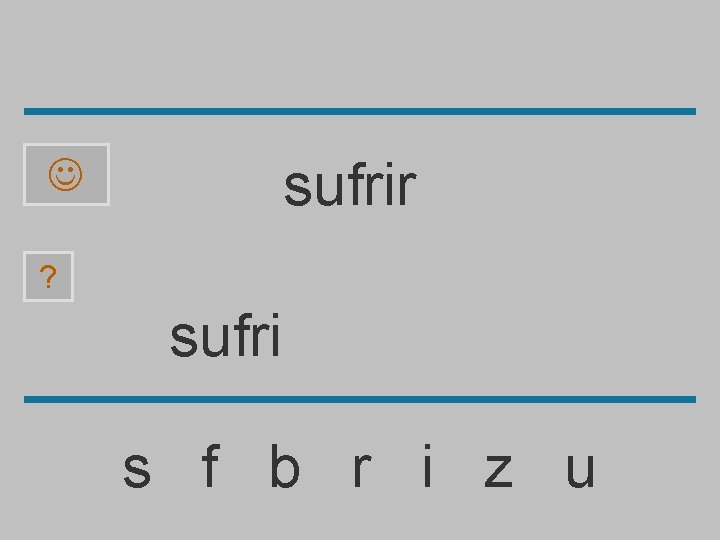Click the last letter in the choices row
The image size is (720, 540).
coord(581,470)
